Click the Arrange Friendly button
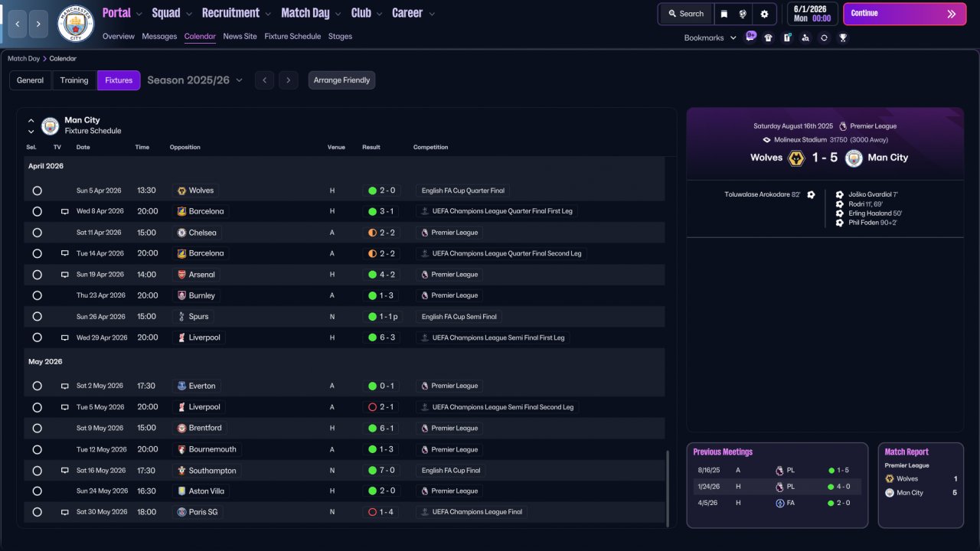980x551 pixels. [341, 80]
